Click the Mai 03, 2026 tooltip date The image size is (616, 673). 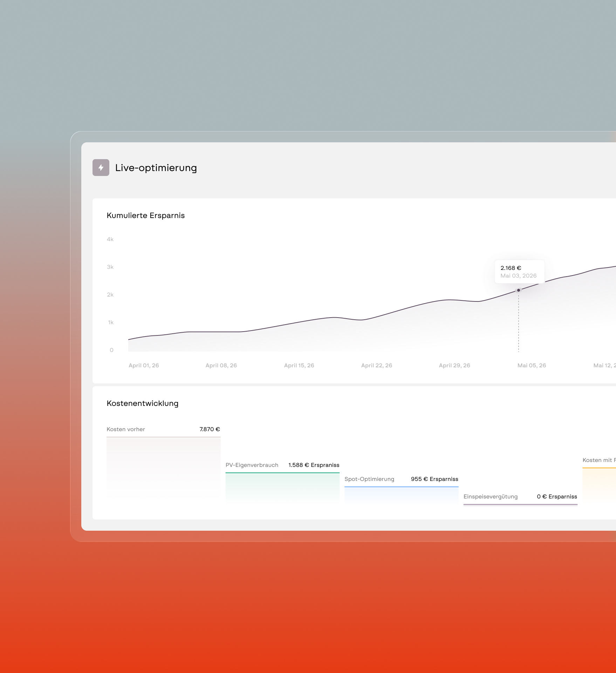click(519, 276)
